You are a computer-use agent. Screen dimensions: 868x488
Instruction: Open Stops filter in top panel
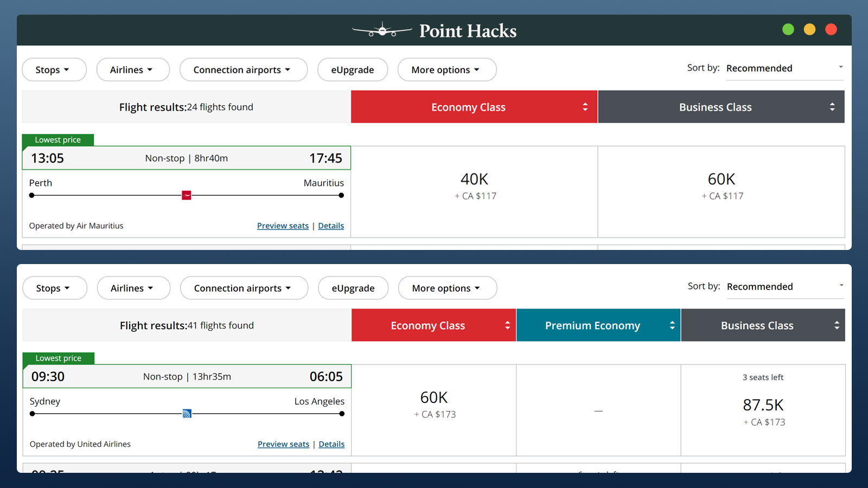[54, 69]
